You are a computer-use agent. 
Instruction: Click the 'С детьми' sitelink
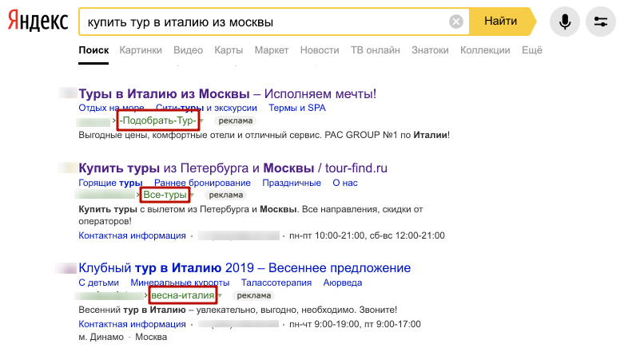pyautogui.click(x=98, y=283)
